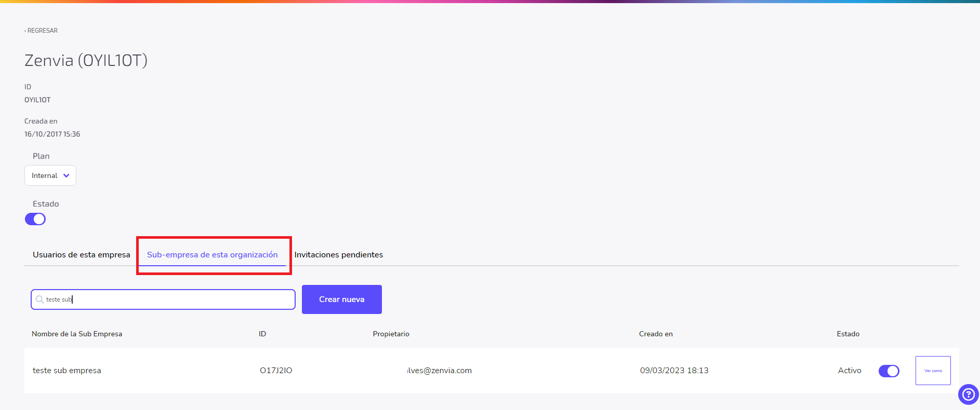This screenshot has width=980, height=410.
Task: Click the O17J2IO ID cell
Action: [276, 371]
